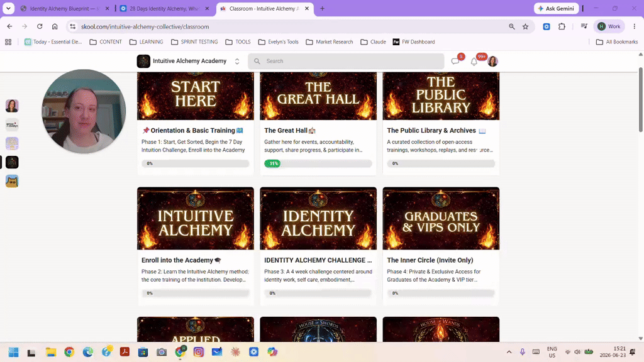
Task: Open the chat messages icon
Action: [x=455, y=61]
